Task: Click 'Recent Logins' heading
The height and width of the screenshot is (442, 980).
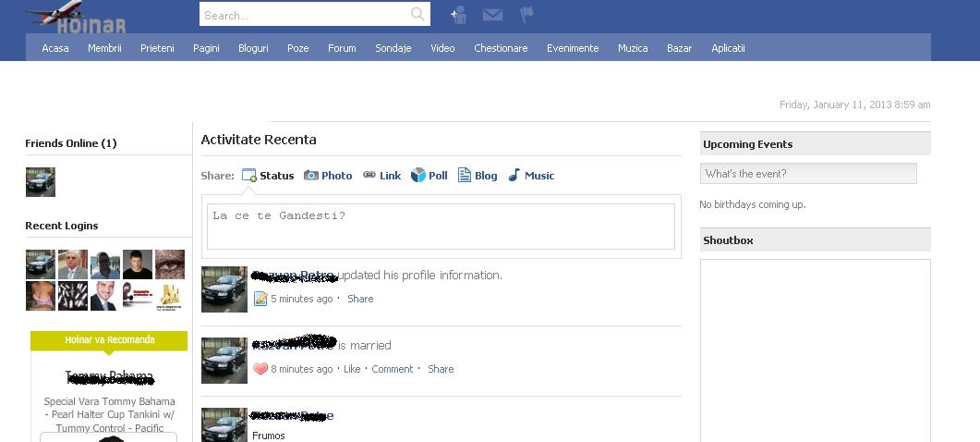Action: point(61,226)
